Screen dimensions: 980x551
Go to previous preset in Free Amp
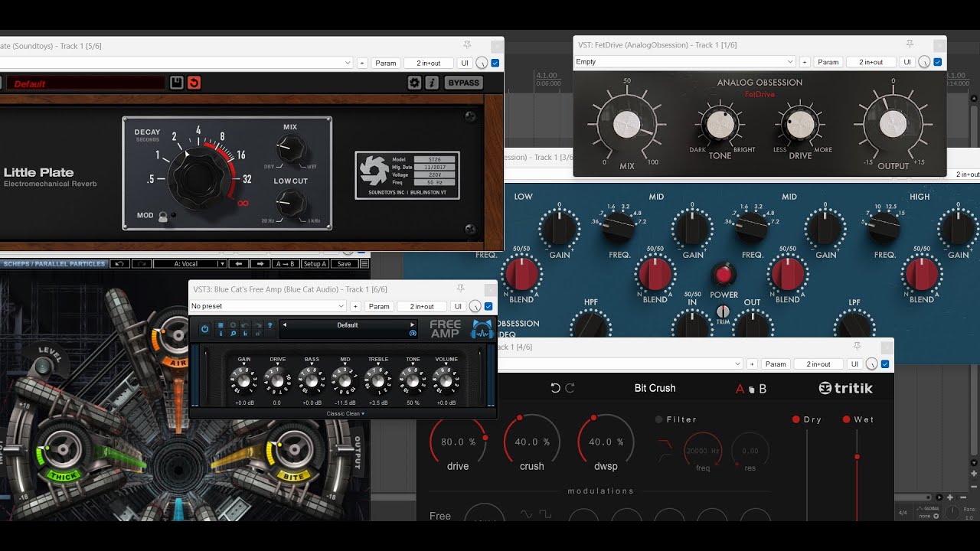(285, 325)
